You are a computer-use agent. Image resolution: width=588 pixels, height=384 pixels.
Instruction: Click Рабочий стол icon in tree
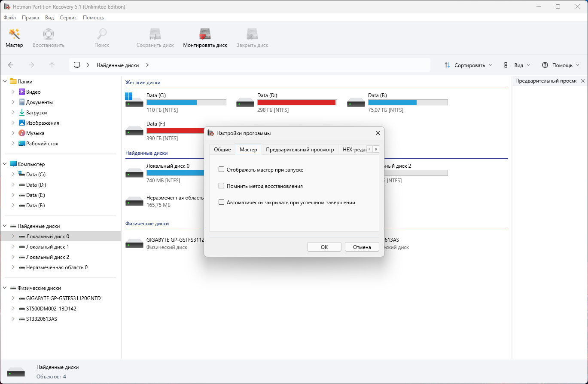(22, 143)
